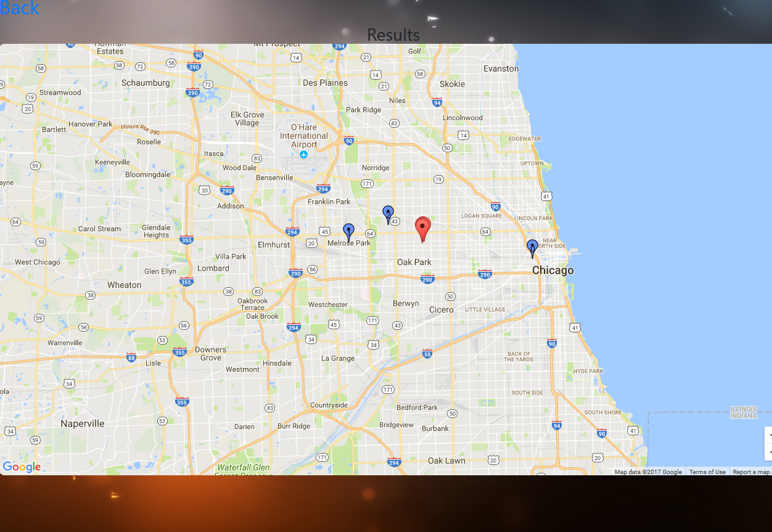Click the Oak Park label

tap(414, 262)
